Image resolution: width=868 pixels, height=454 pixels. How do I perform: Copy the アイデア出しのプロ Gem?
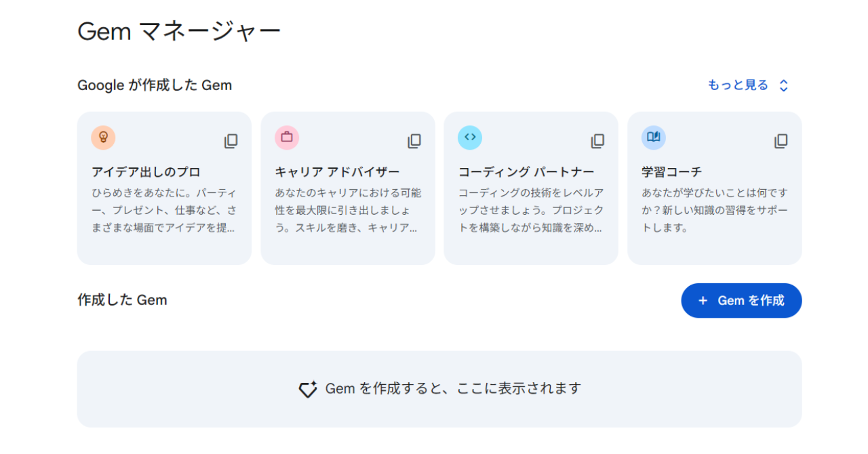(x=231, y=141)
